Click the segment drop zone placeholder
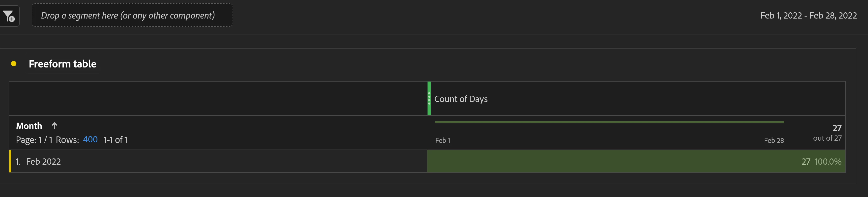Screen dimensions: 868x197 pos(132,16)
